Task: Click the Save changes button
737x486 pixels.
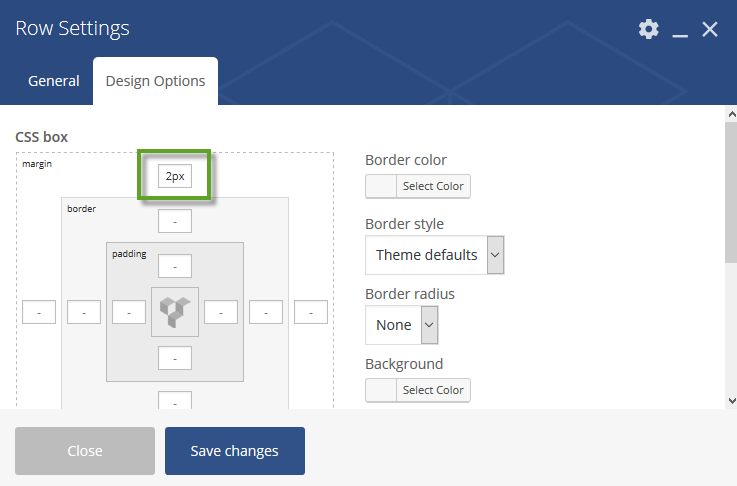Action: (x=235, y=451)
